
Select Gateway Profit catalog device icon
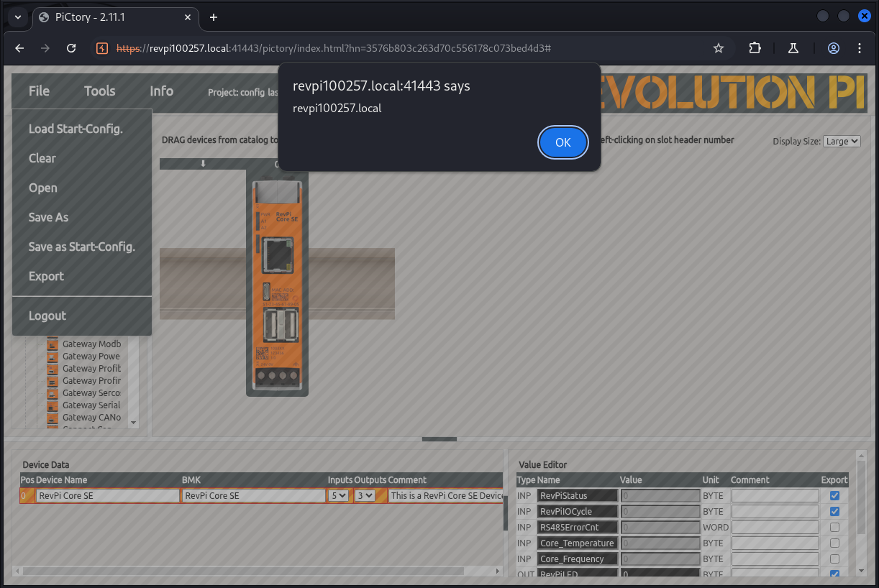[53, 369]
